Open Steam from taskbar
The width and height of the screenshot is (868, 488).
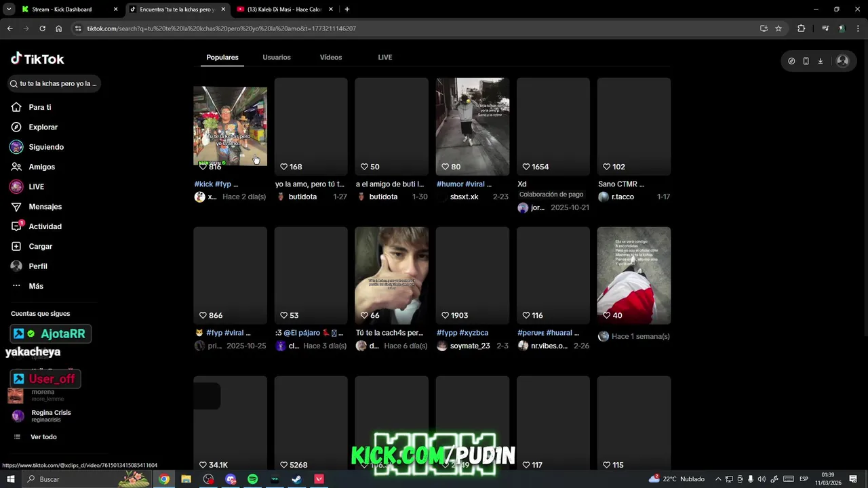296,479
